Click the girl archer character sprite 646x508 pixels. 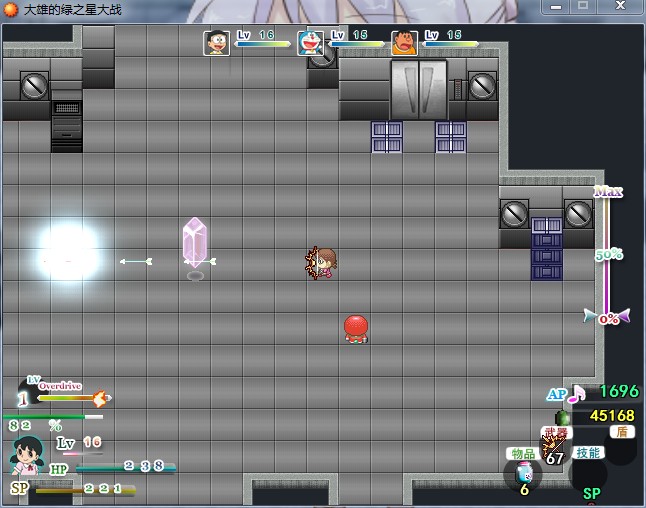click(321, 263)
